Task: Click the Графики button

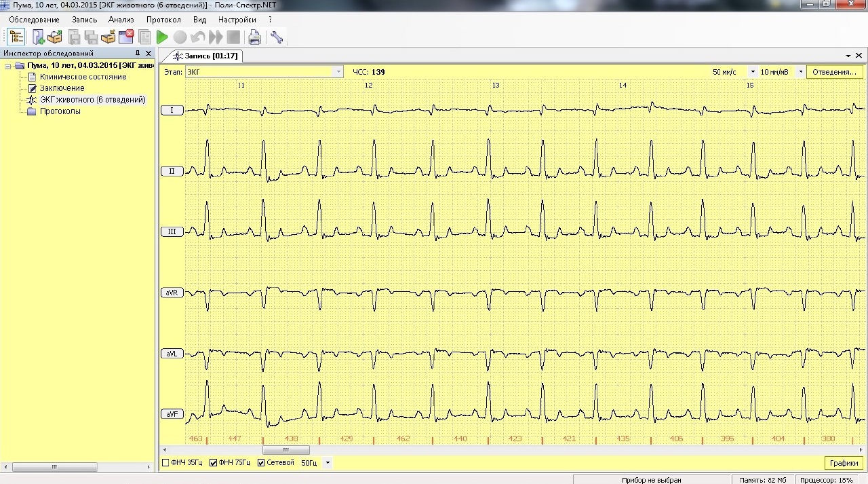Action: click(844, 463)
